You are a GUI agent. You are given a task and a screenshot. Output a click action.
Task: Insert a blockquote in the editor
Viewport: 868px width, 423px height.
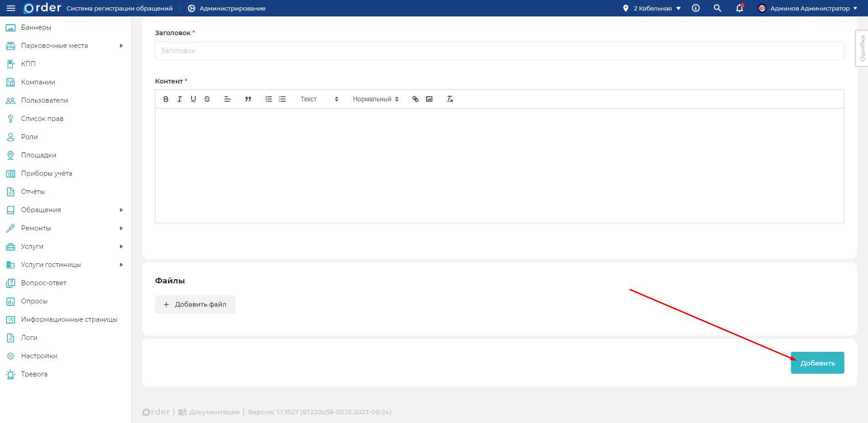[248, 99]
